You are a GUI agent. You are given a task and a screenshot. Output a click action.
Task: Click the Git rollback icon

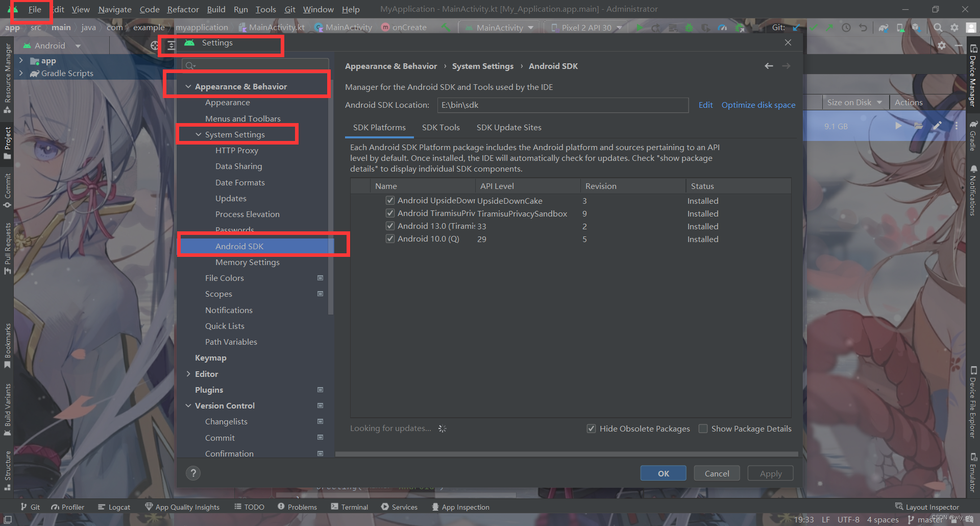(863, 28)
